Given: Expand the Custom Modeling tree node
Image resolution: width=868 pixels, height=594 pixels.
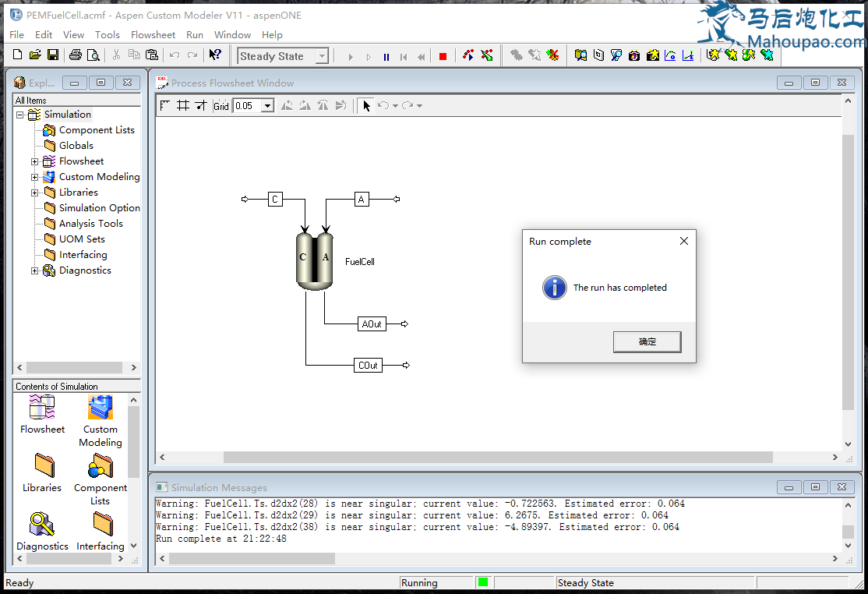Looking at the screenshot, I should [34, 177].
